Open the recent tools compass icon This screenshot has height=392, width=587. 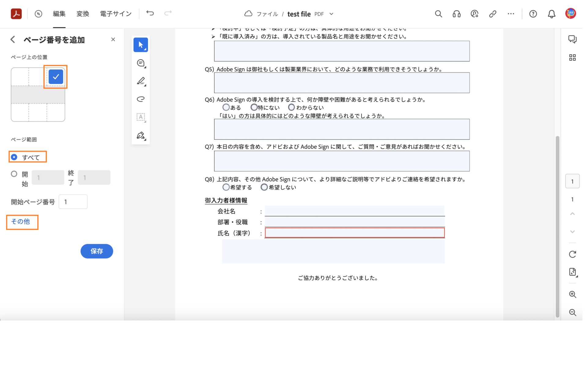click(39, 14)
